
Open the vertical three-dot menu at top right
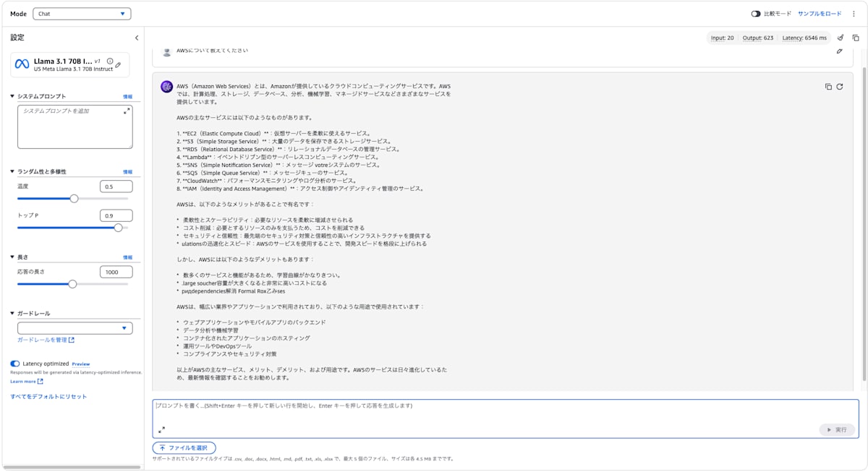tap(854, 14)
